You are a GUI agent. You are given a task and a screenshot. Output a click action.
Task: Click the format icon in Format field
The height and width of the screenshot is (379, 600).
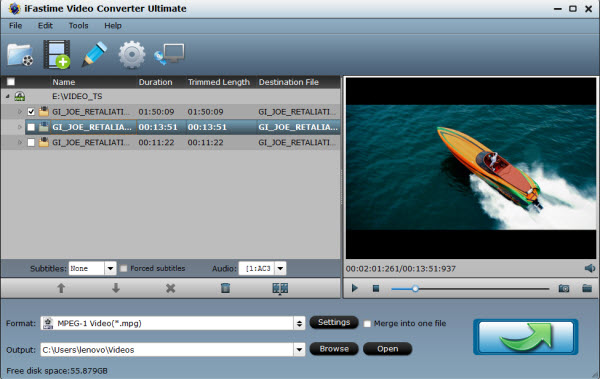pos(48,323)
